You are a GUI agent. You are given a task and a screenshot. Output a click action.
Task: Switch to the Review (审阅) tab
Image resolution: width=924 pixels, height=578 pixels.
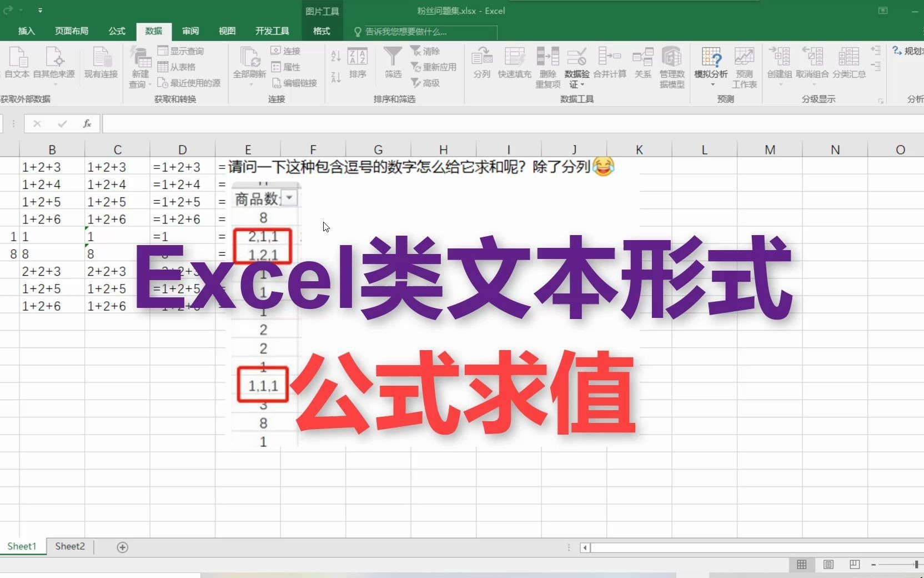pyautogui.click(x=190, y=31)
